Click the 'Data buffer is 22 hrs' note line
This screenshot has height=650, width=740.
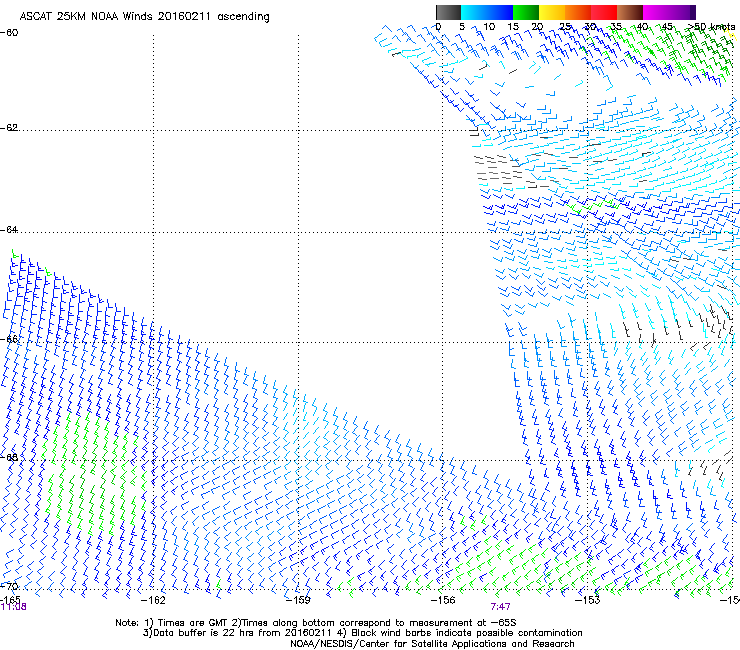coord(362,633)
